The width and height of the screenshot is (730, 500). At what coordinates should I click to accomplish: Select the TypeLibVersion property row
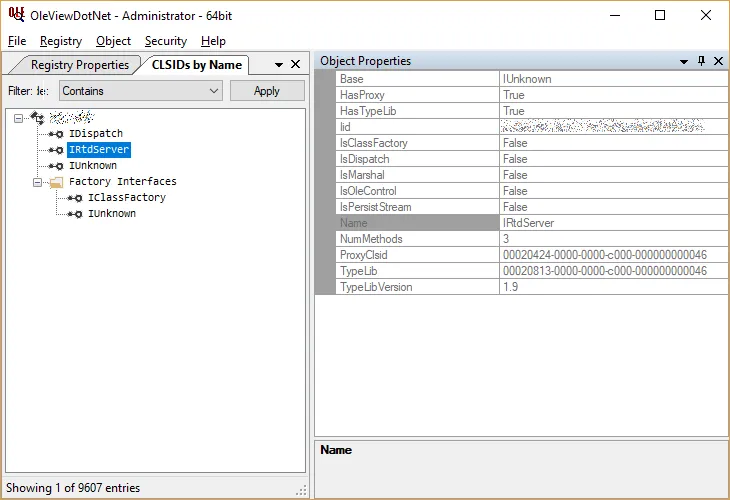531,287
